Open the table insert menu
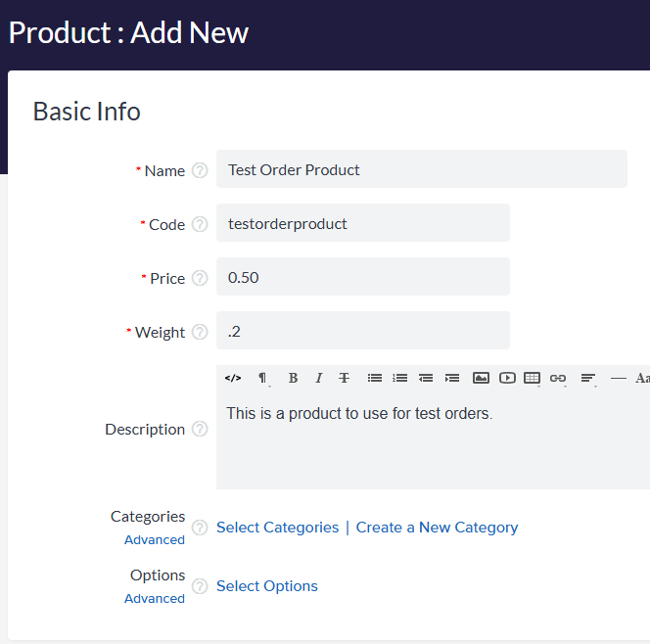 click(x=533, y=379)
